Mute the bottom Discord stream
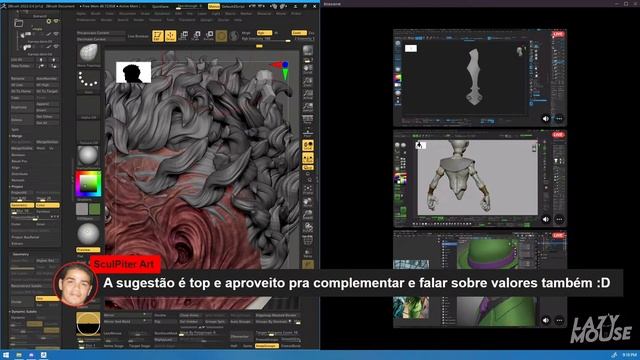The image size is (640, 360). [546, 320]
